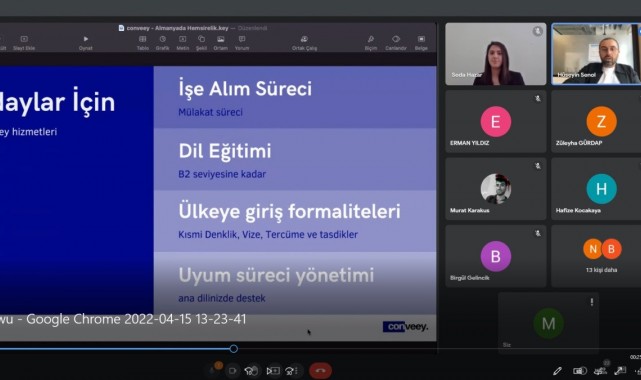Viewport: 641px width, 380px height.
Task: Toggle the Biçim format panel
Action: pos(371,42)
